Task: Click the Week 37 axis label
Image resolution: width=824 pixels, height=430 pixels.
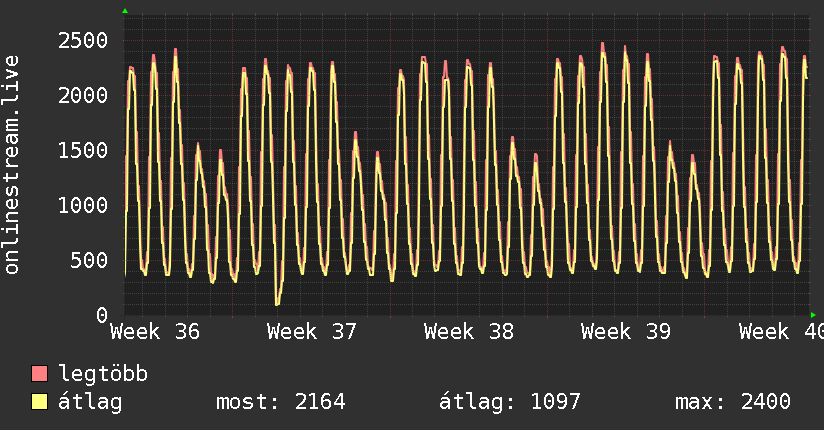Action: 312,332
